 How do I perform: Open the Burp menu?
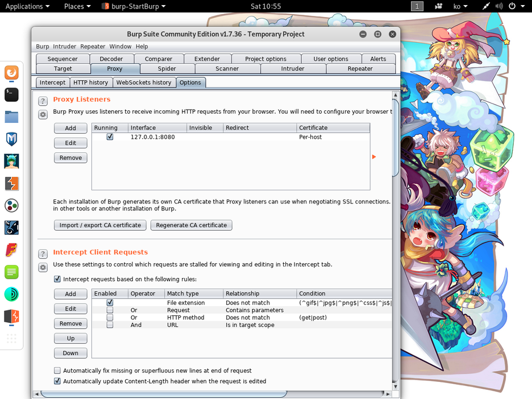tap(43, 47)
